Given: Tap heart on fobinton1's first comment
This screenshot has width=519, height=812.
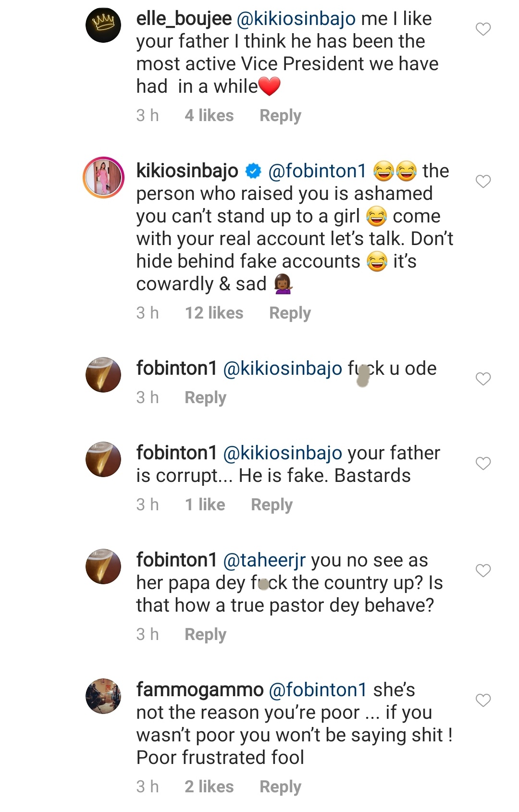Looking at the screenshot, I should pos(483,379).
